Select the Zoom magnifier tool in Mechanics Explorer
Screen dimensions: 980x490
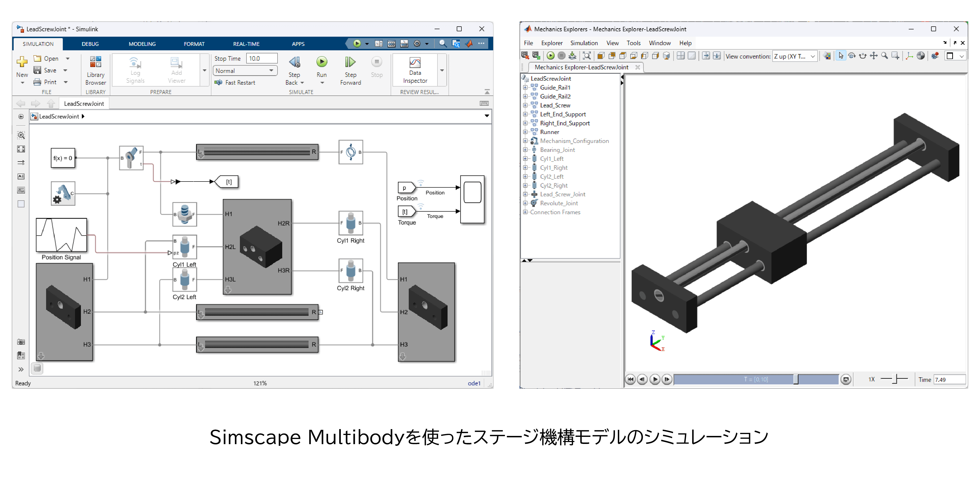point(885,56)
